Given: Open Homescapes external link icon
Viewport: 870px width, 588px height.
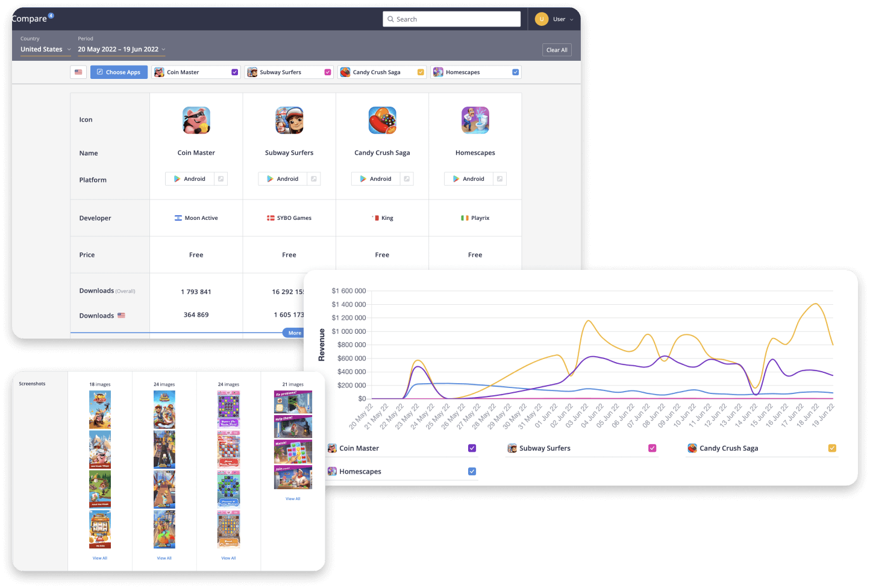Looking at the screenshot, I should point(499,179).
